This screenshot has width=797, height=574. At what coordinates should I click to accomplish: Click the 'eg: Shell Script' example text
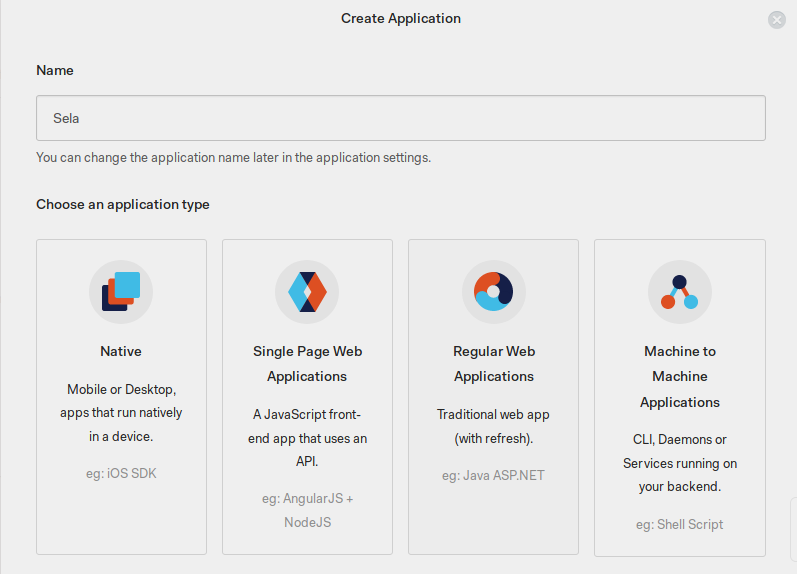(680, 524)
